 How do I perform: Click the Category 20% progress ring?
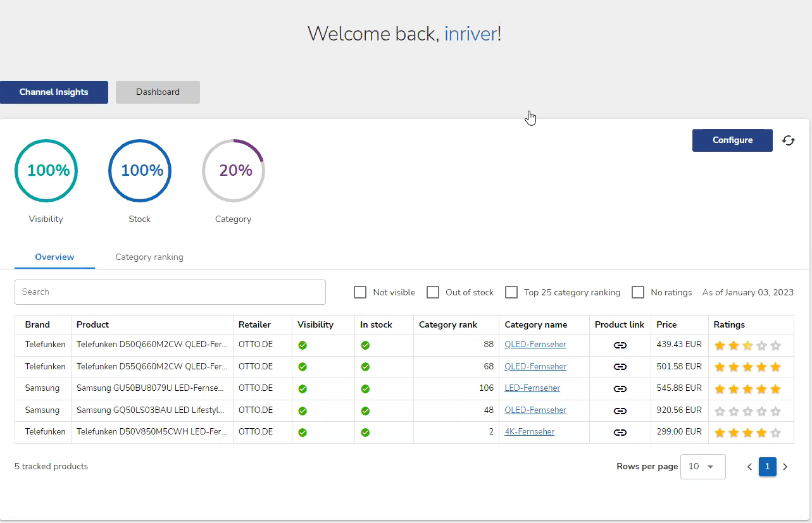[233, 171]
